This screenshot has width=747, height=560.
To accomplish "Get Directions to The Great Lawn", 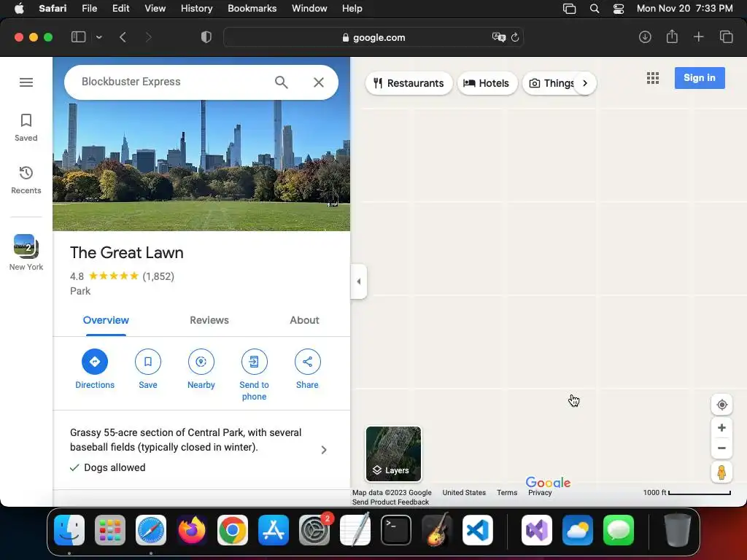I will [95, 370].
